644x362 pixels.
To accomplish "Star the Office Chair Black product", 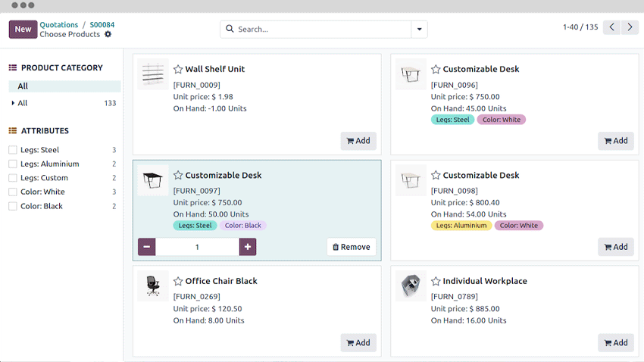I will coord(178,281).
